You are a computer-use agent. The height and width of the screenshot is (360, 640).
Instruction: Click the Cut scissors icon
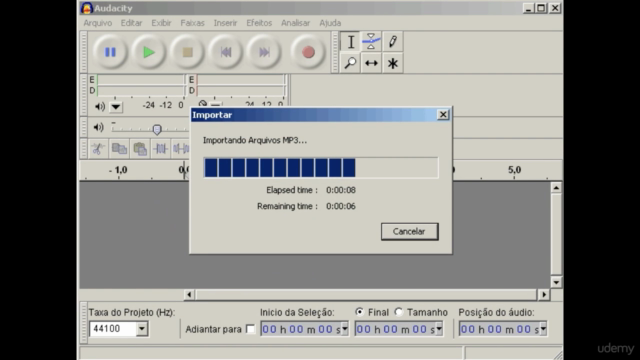(98, 149)
